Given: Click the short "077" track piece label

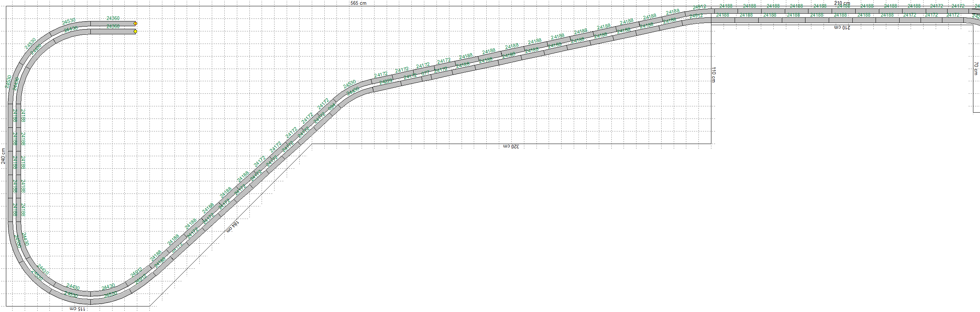Looking at the screenshot, I should (x=425, y=73).
